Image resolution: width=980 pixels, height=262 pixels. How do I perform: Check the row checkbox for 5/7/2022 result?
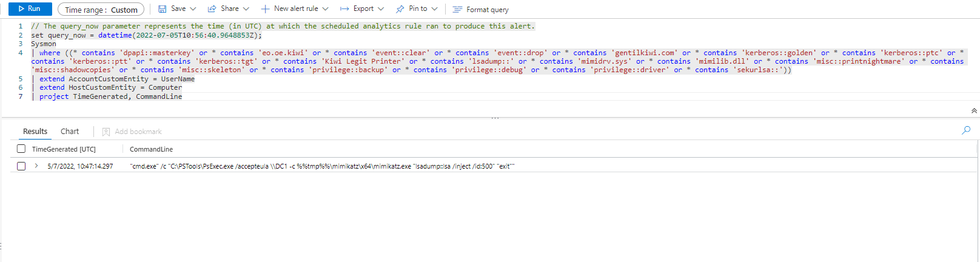coord(21,166)
